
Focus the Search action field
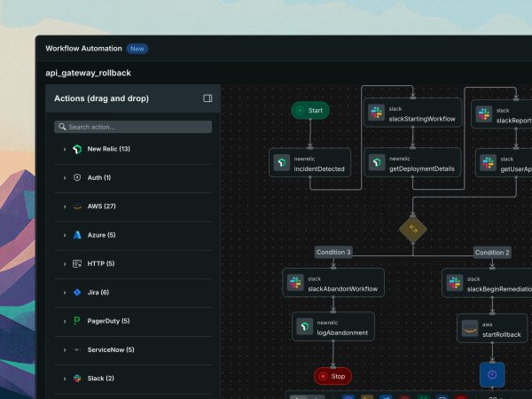pos(133,127)
